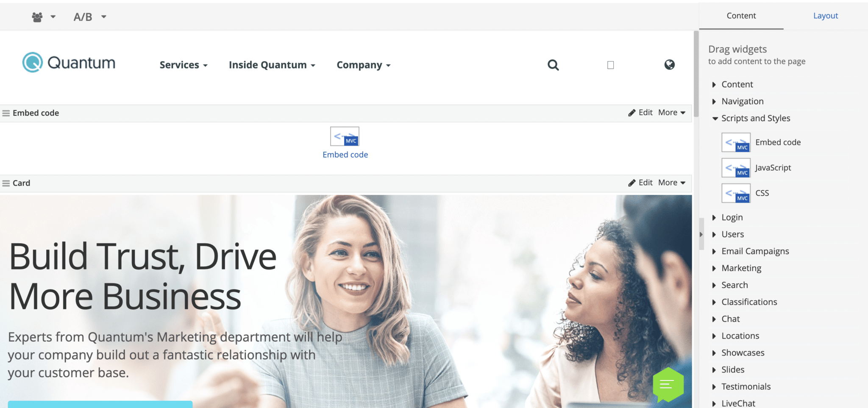Switch to the Content tab
Screen dimensions: 868x408
741,16
